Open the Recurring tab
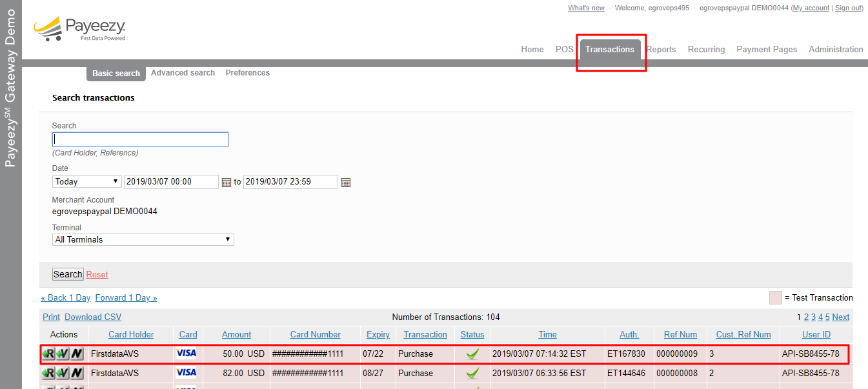868x389 pixels. 706,49
